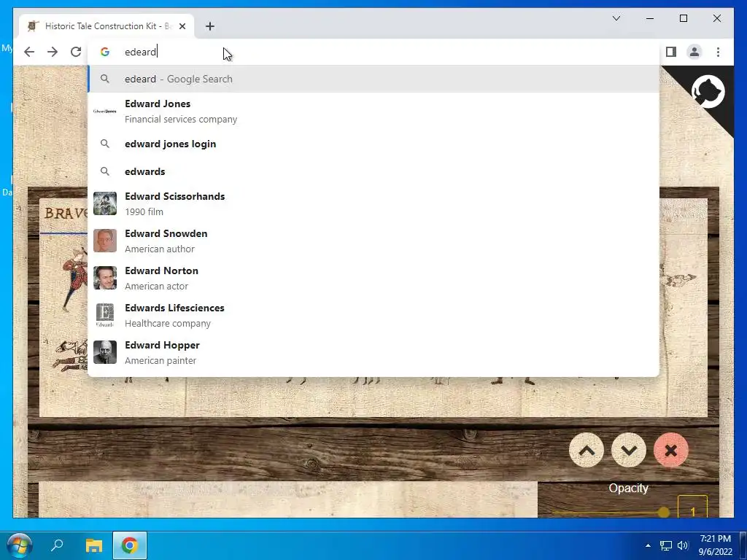The height and width of the screenshot is (560, 747).
Task: Click the network tray icon
Action: (665, 545)
